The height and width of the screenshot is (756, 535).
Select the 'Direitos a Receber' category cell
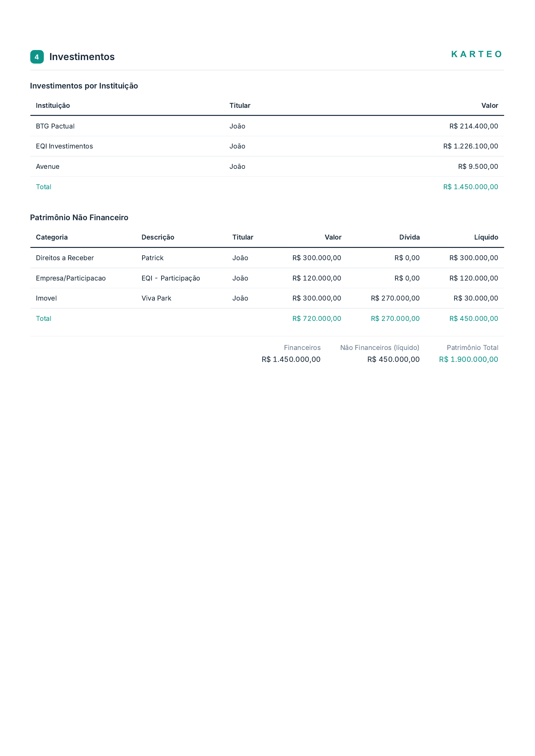click(x=65, y=258)
